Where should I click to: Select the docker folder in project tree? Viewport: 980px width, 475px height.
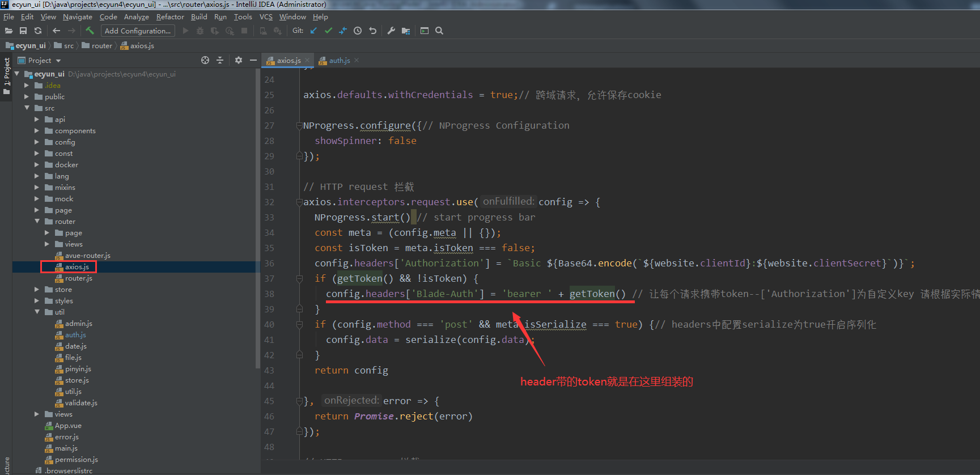(66, 165)
